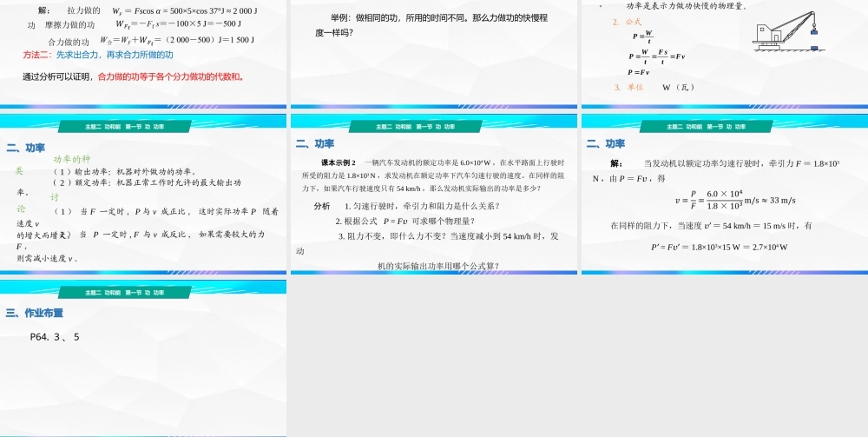Select the last line 则需减小速度 v

(48, 258)
